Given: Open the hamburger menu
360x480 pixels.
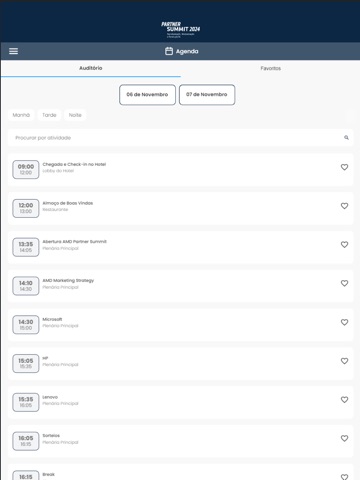Looking at the screenshot, I should point(13,51).
